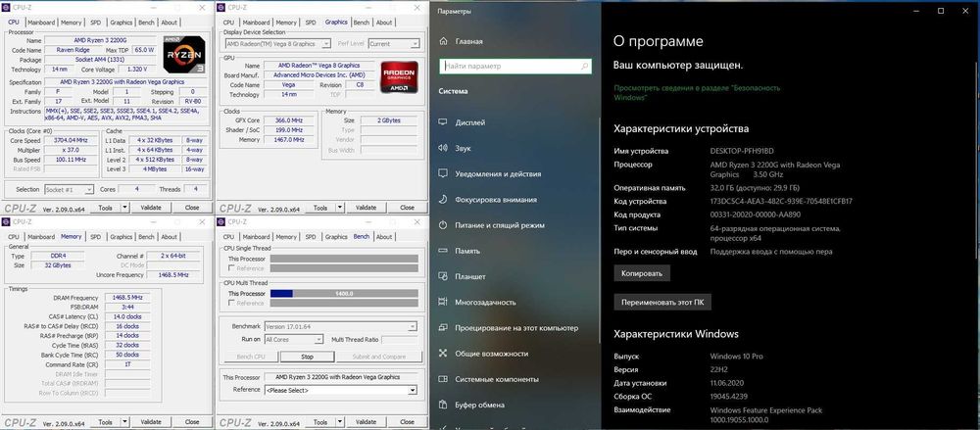The width and height of the screenshot is (980, 430).
Task: Open the Главная home icon in Settings
Action: (443, 41)
